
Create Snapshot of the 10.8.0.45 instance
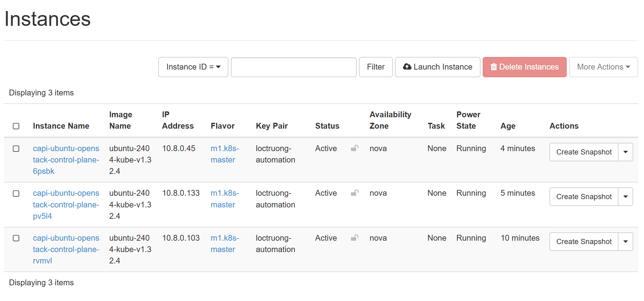pos(584,152)
